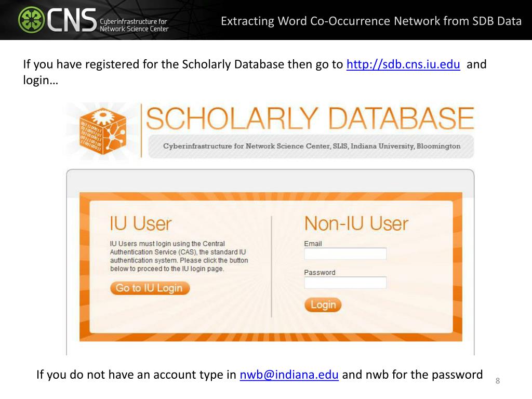The height and width of the screenshot is (399, 532).
Task: Open the http://sdb.cns.iu.edu link
Action: 403,64
